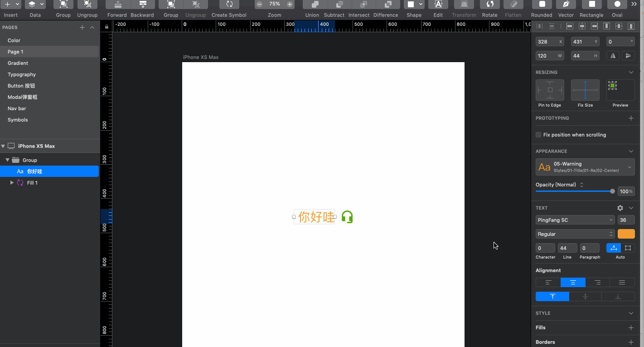Toggle Fix Size resizing control
The image size is (644, 347).
coord(585,90)
